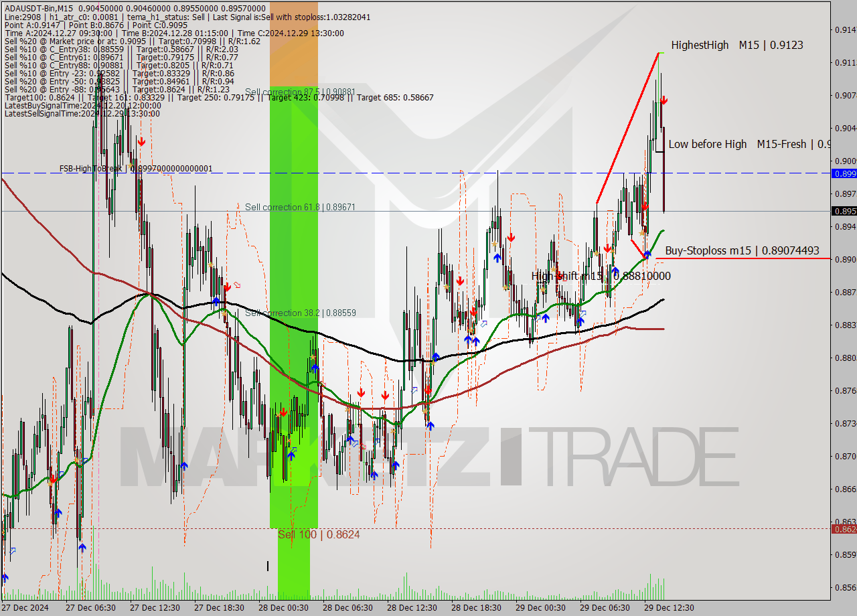The height and width of the screenshot is (616, 857).
Task: Select the Sell 100 | 0.8624 label
Action: coord(319,534)
